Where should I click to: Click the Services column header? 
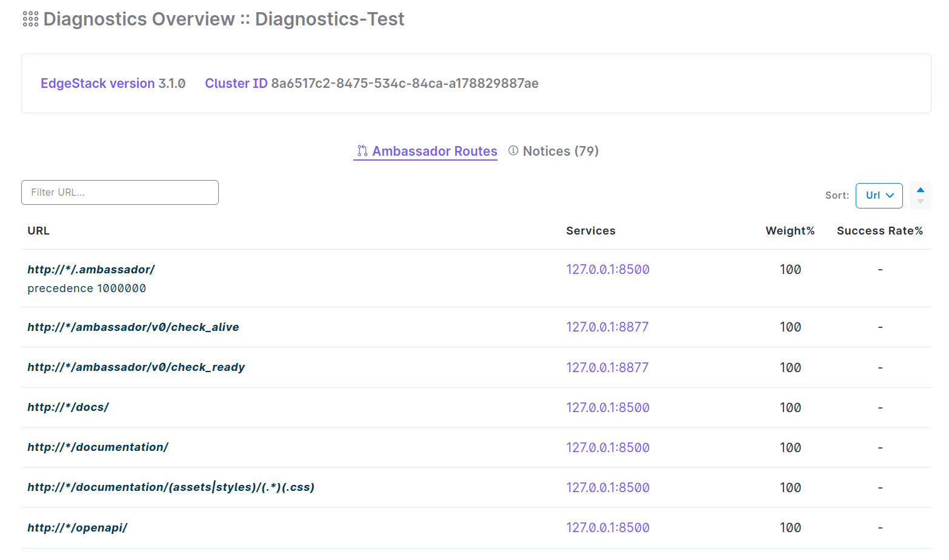pyautogui.click(x=591, y=231)
